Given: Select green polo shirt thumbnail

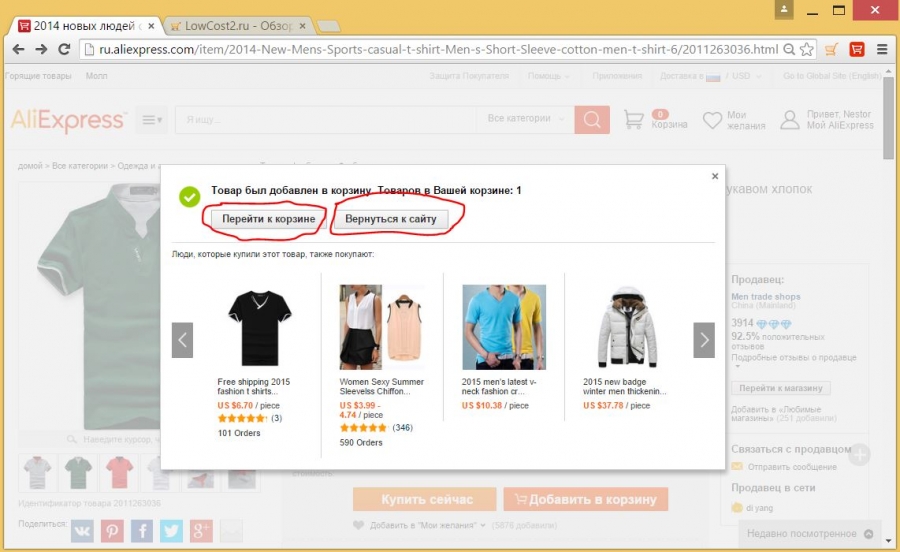Looking at the screenshot, I should coord(79,472).
